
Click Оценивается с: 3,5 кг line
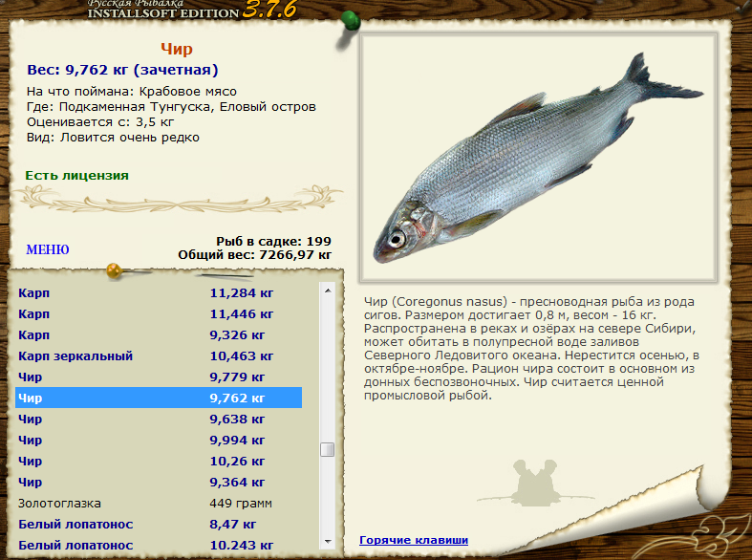[100, 122]
